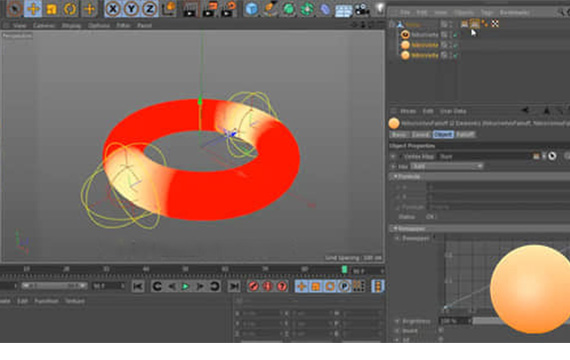Toggle X axis lock
This screenshot has height=360, width=570.
[113, 9]
